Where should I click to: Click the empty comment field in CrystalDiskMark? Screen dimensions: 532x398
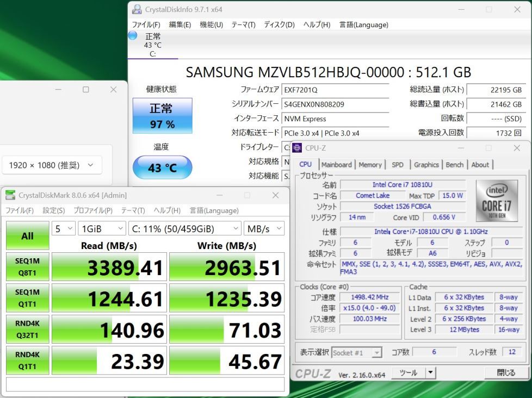point(145,384)
